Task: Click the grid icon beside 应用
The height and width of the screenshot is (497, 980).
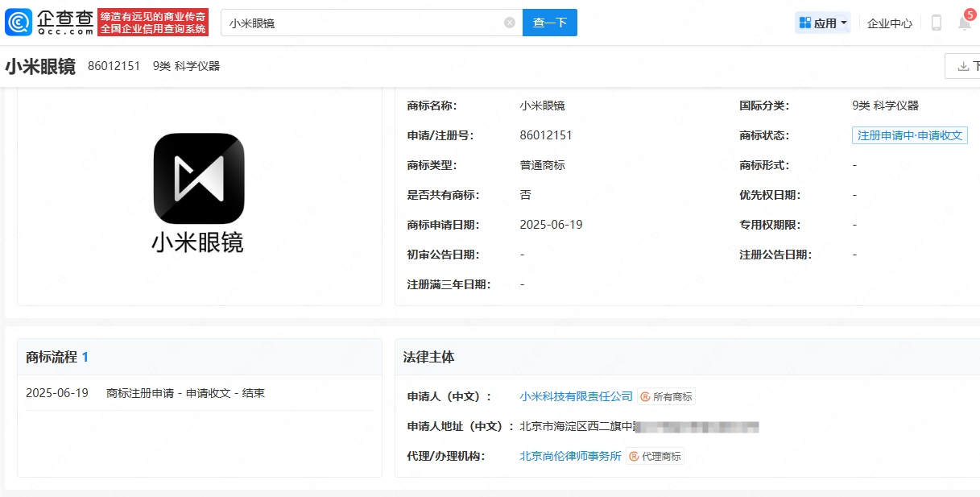Action: pos(804,23)
